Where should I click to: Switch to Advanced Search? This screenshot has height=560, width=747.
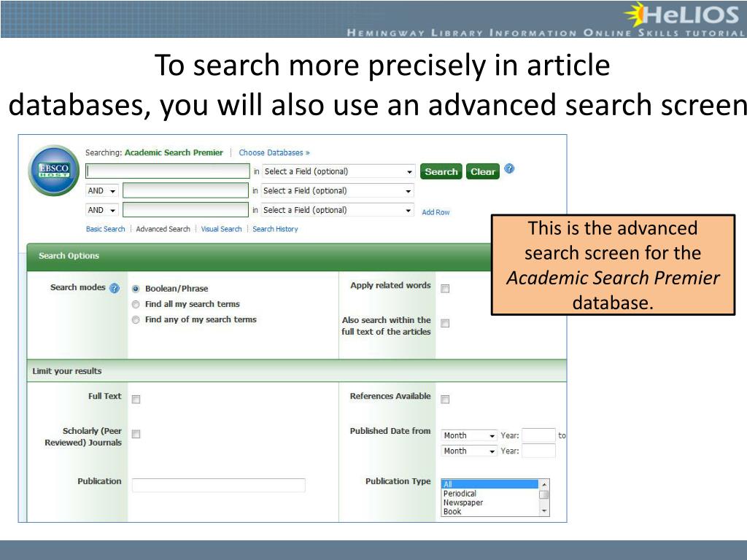coord(163,229)
